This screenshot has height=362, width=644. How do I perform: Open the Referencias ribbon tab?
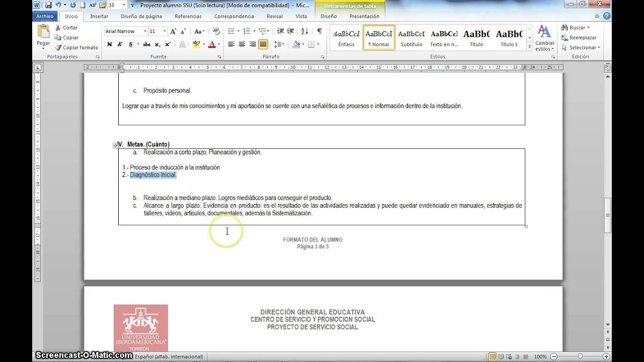click(x=188, y=16)
